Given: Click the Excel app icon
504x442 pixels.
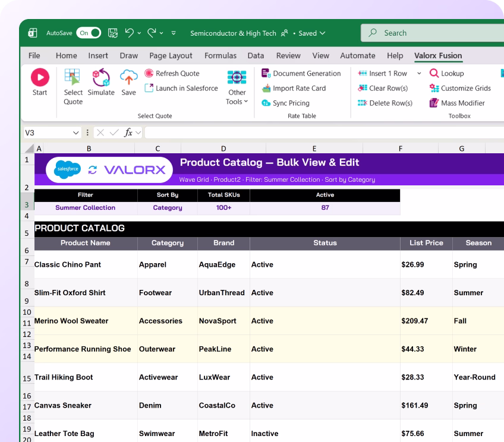Looking at the screenshot, I should coord(33,33).
